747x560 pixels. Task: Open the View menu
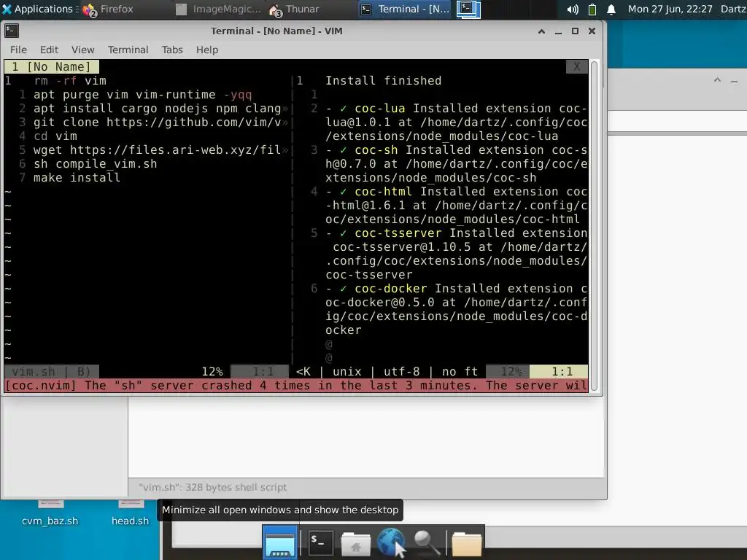(83, 50)
